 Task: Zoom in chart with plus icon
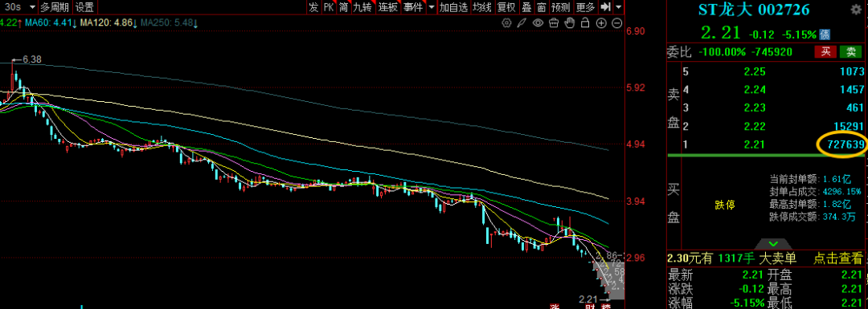click(x=601, y=23)
